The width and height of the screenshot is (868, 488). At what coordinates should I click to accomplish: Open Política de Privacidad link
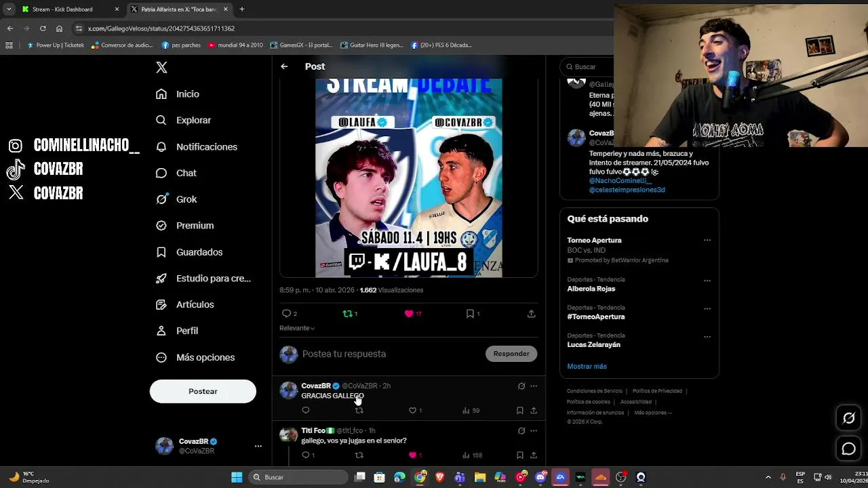657,391
